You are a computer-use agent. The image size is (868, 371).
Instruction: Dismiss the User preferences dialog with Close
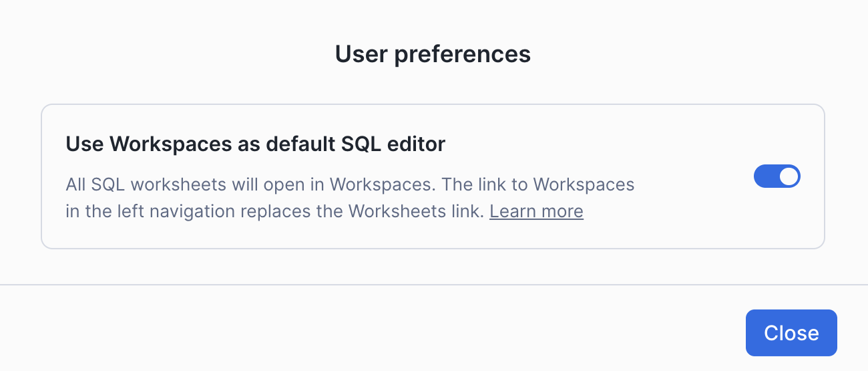(791, 333)
